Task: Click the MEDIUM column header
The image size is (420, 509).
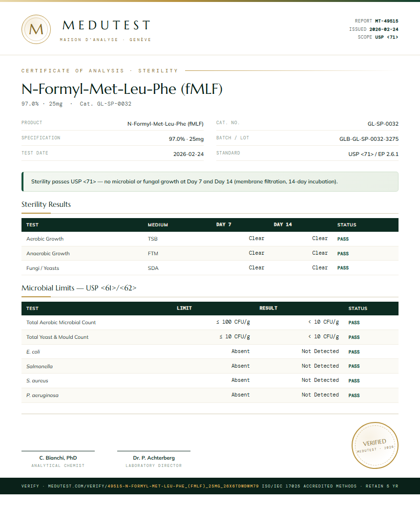Action: click(158, 225)
